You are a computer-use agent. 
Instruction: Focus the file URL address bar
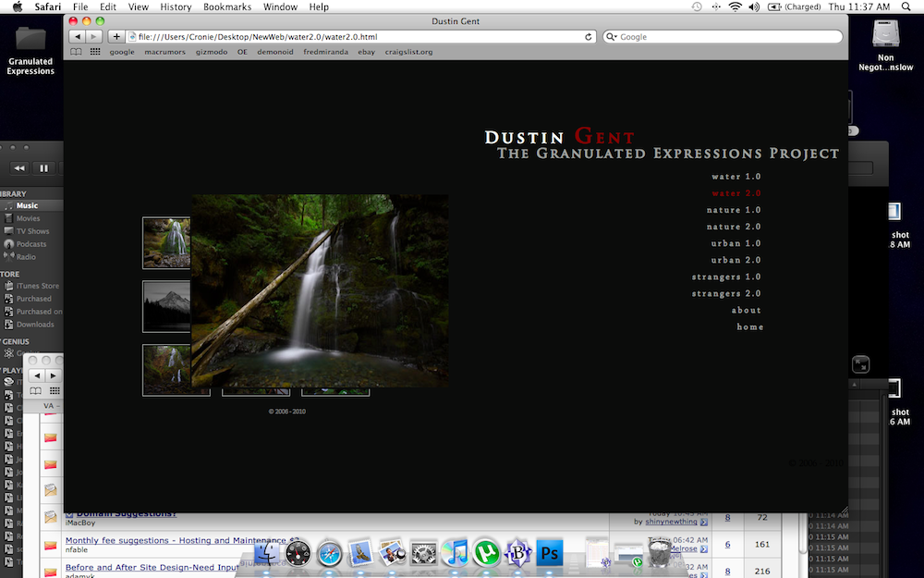pyautogui.click(x=360, y=37)
